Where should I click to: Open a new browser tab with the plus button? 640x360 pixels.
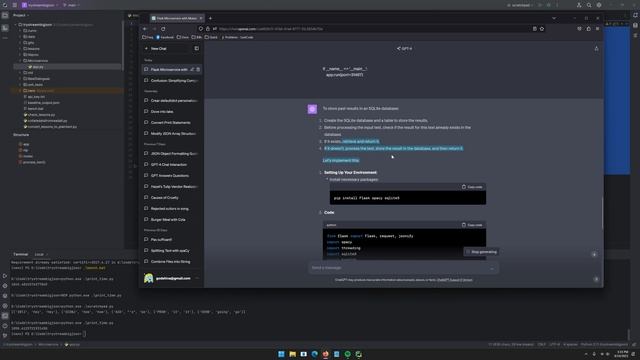point(210,18)
